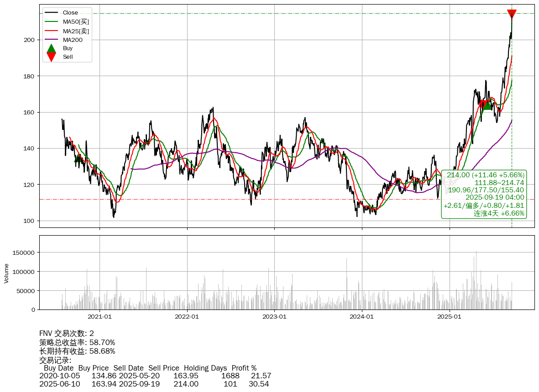The width and height of the screenshot is (539, 392).
Task: Click the red Sell triangle in the legend
Action: [52, 57]
